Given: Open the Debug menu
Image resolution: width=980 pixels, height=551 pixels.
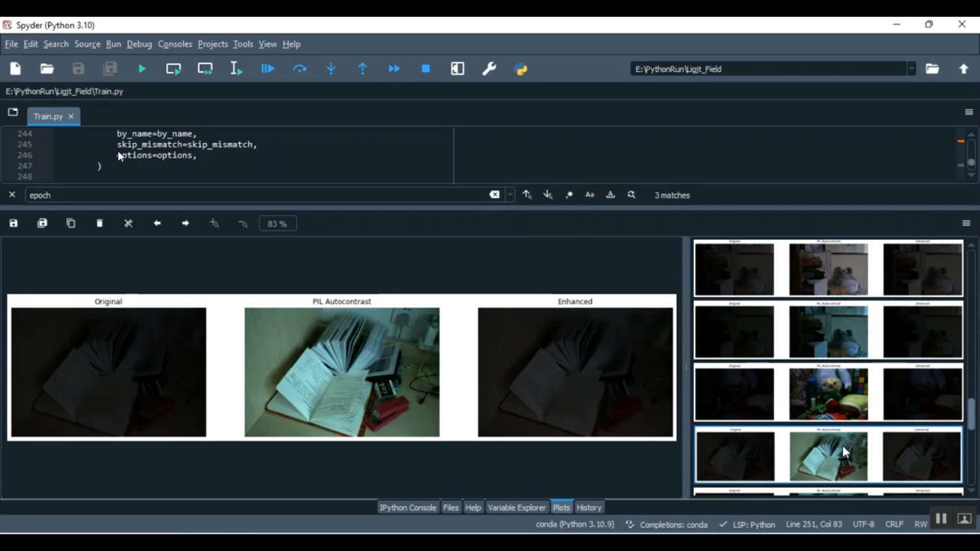Looking at the screenshot, I should (139, 44).
